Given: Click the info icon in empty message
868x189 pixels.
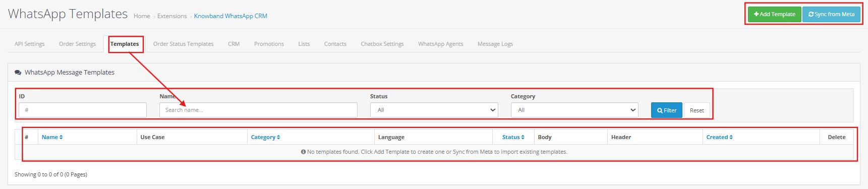Looking at the screenshot, I should [x=303, y=152].
